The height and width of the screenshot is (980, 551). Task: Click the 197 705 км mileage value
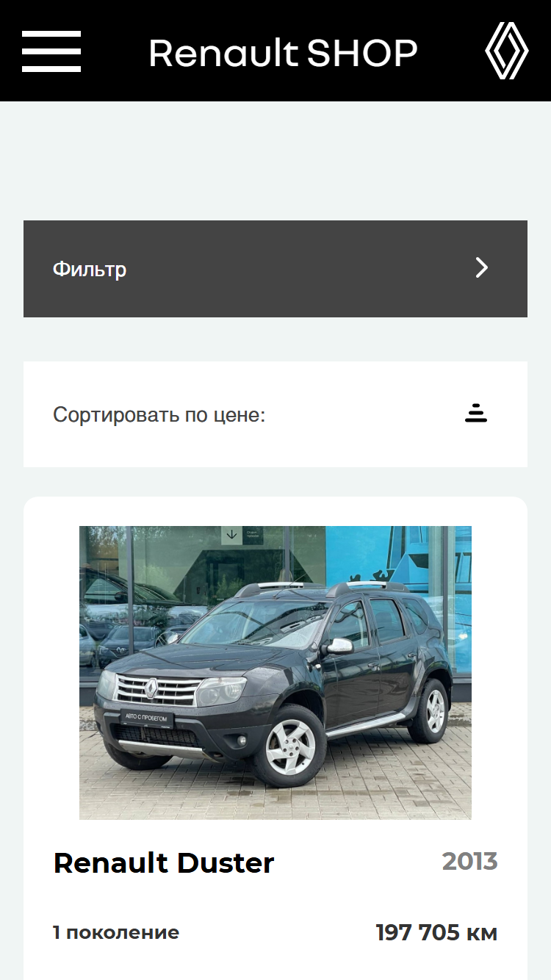coord(436,933)
